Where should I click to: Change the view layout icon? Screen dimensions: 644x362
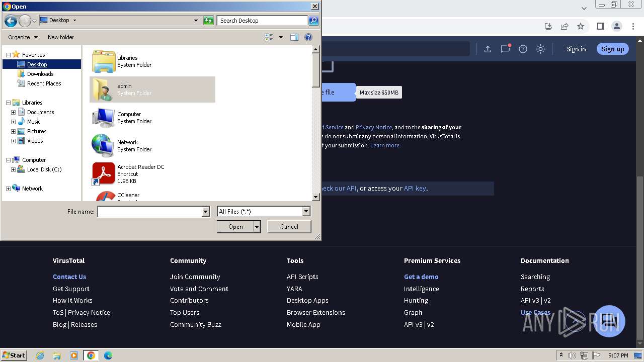point(269,37)
